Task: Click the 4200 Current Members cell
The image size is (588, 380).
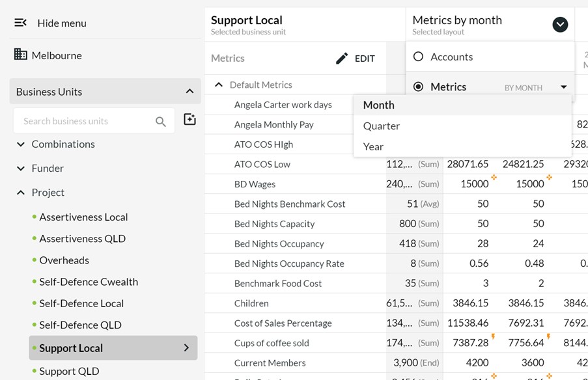Action: pos(476,363)
